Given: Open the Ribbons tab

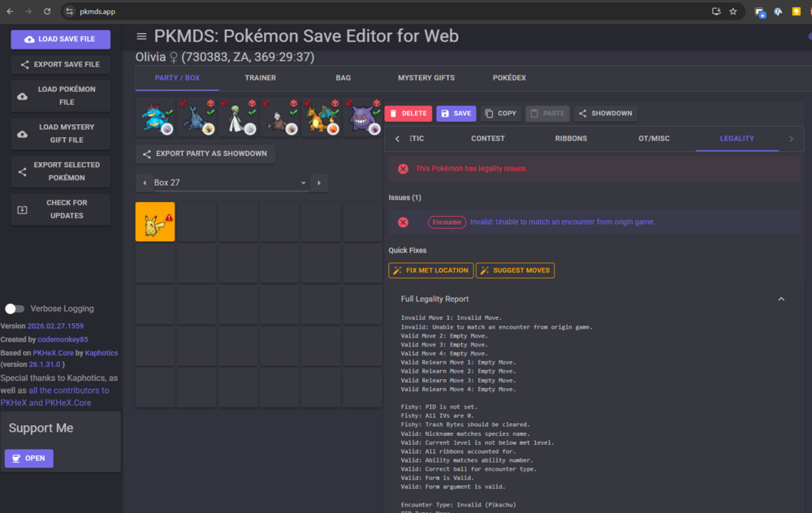Looking at the screenshot, I should (571, 139).
